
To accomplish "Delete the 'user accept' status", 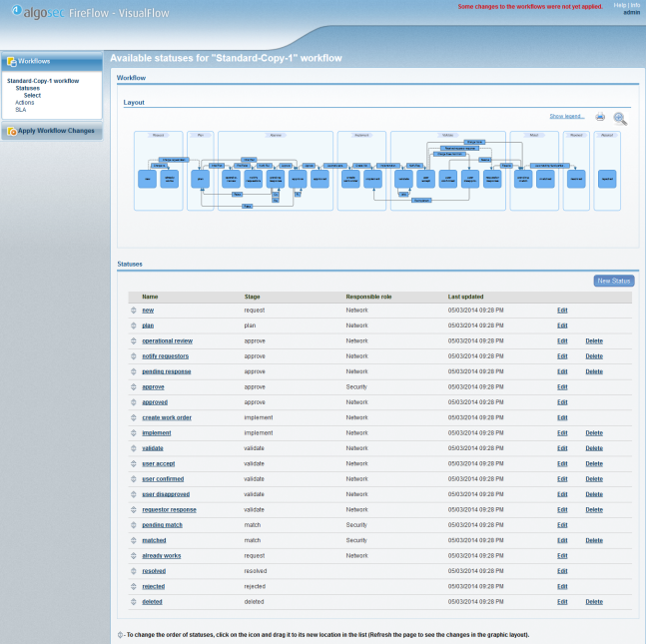I will pos(594,463).
